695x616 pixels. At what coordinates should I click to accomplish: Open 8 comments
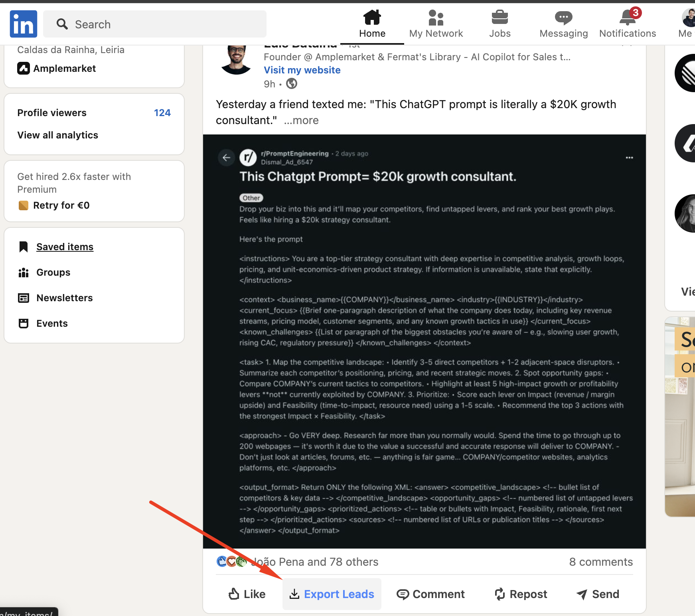pyautogui.click(x=601, y=562)
